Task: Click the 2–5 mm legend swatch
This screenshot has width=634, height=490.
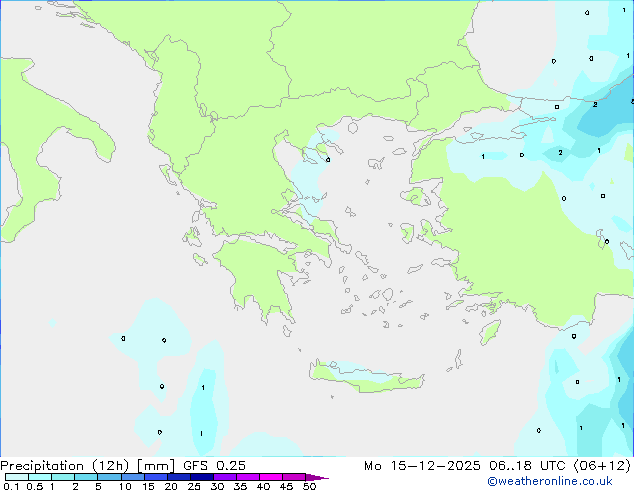Action: coord(86,477)
